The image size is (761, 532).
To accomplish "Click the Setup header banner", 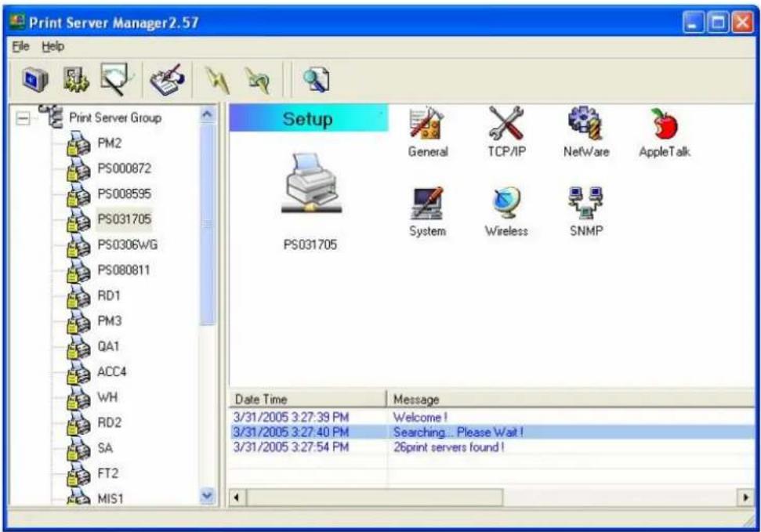I will point(309,118).
